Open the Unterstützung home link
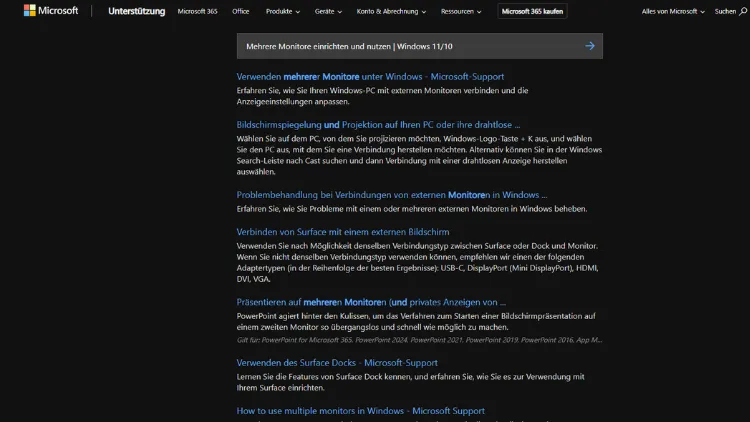Viewport: 750px width, 422px height. click(136, 11)
